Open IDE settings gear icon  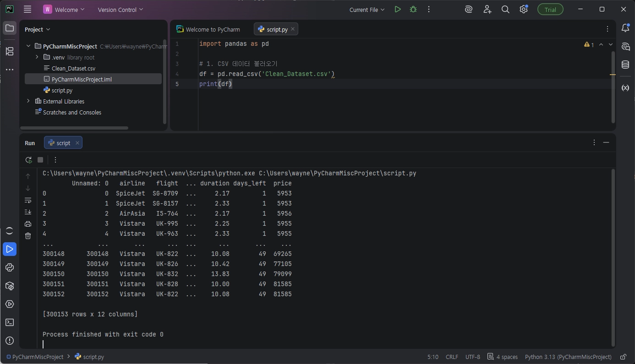[524, 9]
